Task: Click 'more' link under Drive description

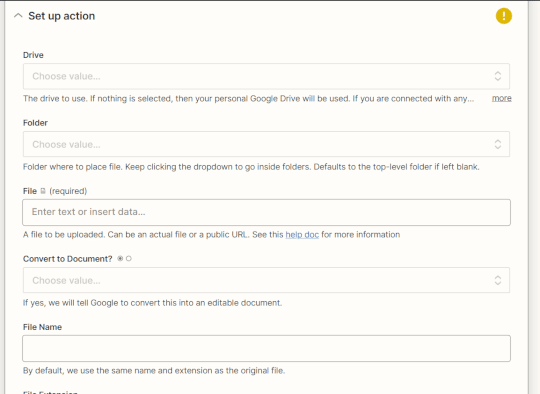Action: 501,98
